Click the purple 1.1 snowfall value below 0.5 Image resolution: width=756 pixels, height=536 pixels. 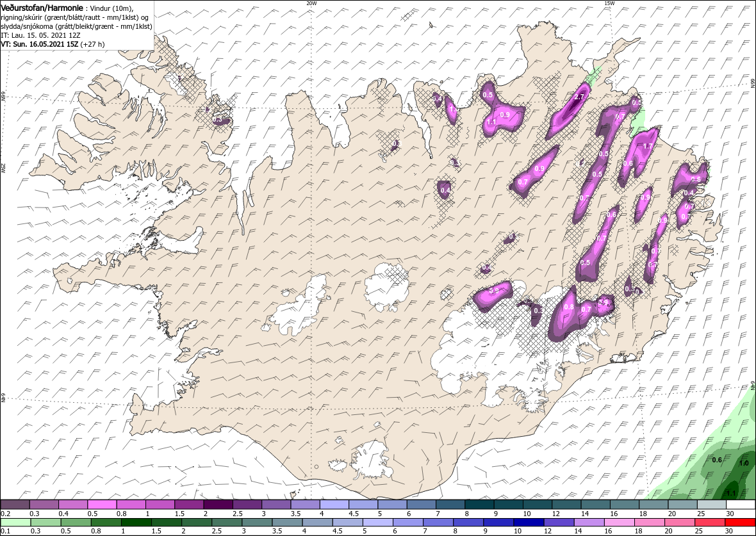click(x=492, y=122)
